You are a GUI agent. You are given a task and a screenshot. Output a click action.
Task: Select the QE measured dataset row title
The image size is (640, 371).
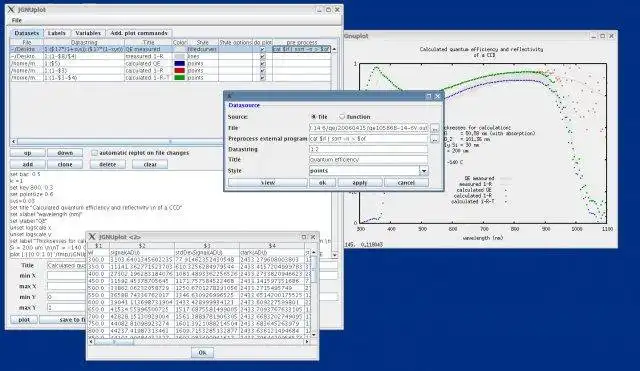(148, 49)
